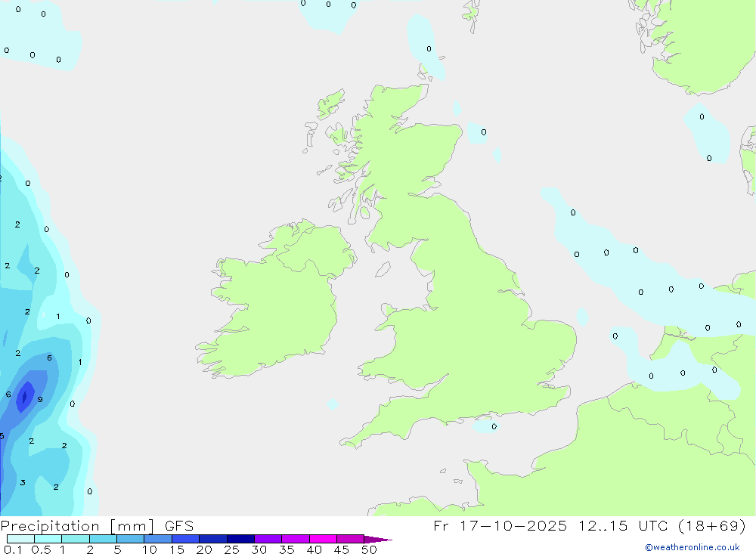Pick the 45–50 mm legend color swatch
Viewport: 756px width, 554px height.
point(351,539)
